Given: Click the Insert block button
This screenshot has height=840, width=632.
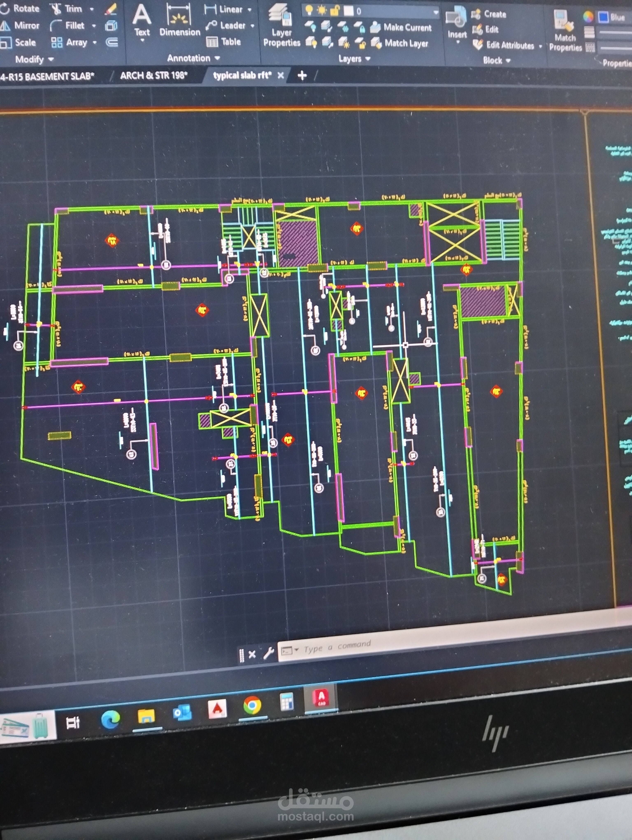Looking at the screenshot, I should coord(457,23).
